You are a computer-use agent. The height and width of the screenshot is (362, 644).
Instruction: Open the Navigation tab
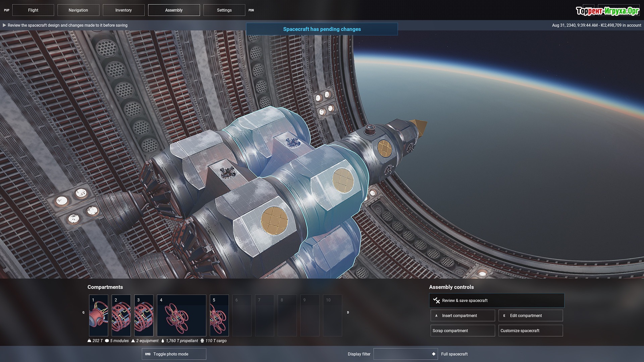coord(78,10)
